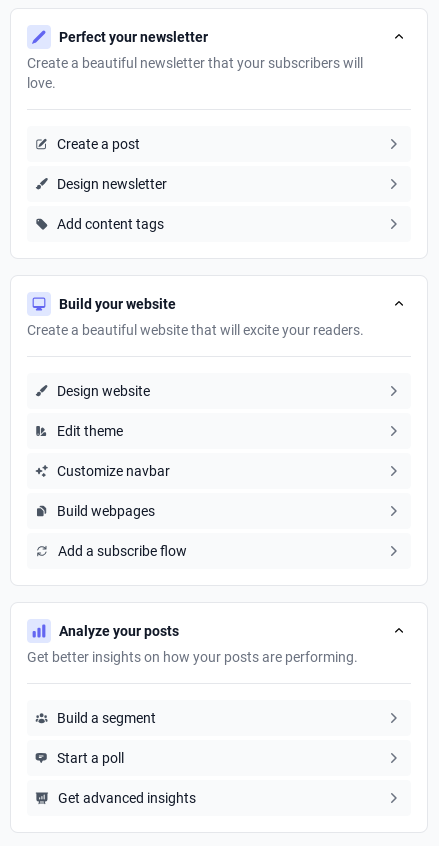Viewport: 439px width, 846px height.
Task: Collapse the Perfect your newsletter section
Action: click(x=399, y=37)
